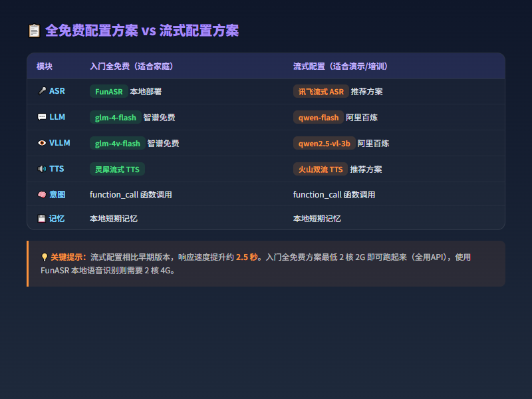Click the lightbulb icon in the tip box

(x=45, y=257)
